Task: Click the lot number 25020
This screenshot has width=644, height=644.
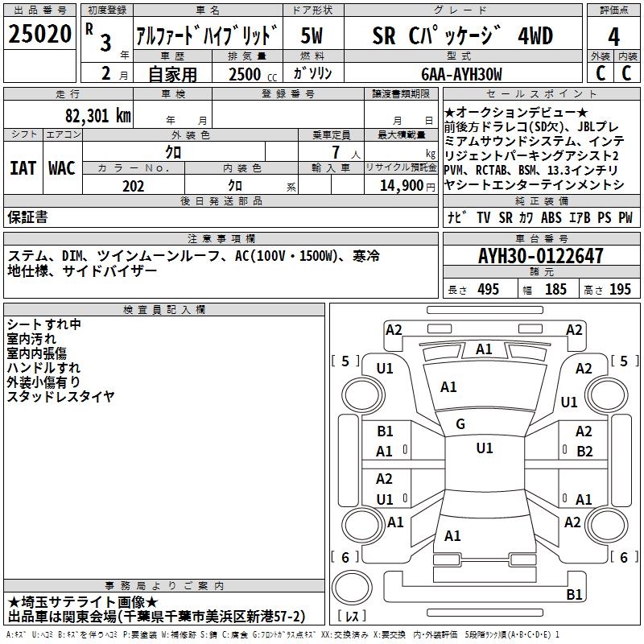Action: [x=39, y=35]
